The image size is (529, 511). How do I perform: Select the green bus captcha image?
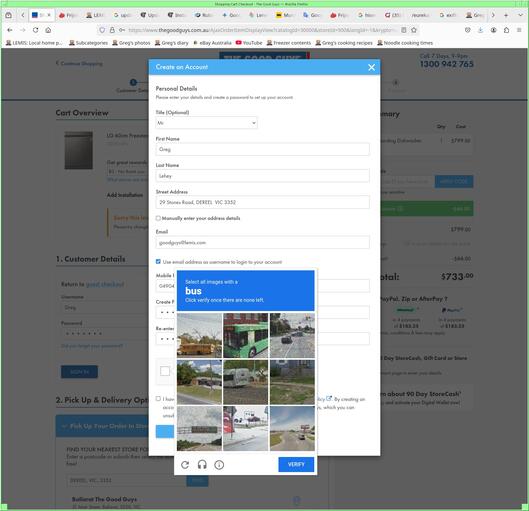(246, 335)
